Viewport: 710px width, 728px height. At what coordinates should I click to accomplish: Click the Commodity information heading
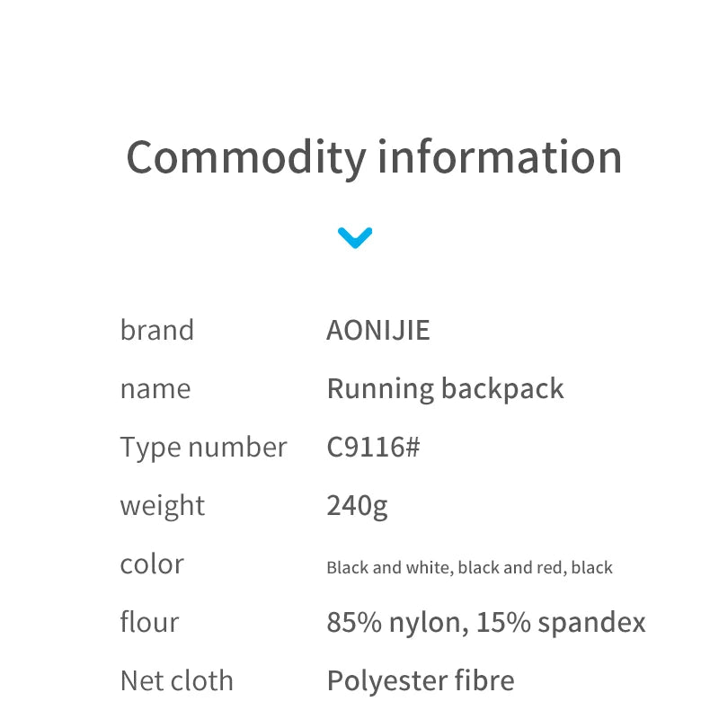pyautogui.click(x=374, y=156)
